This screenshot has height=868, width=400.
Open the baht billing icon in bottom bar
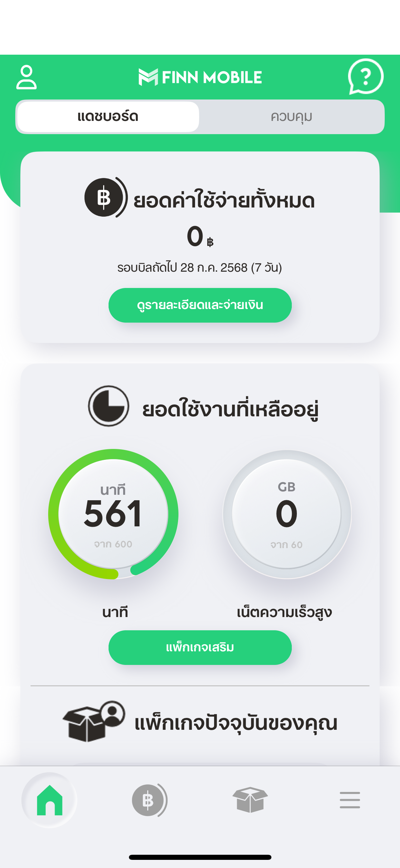point(149,800)
